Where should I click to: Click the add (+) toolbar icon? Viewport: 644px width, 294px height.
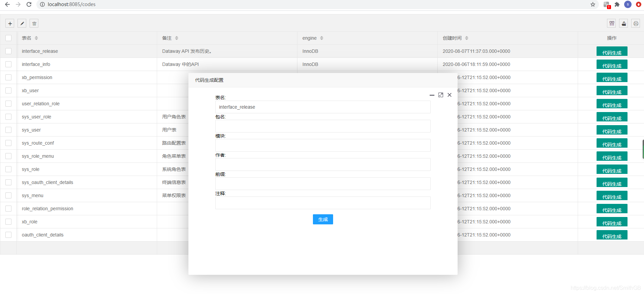click(x=10, y=24)
